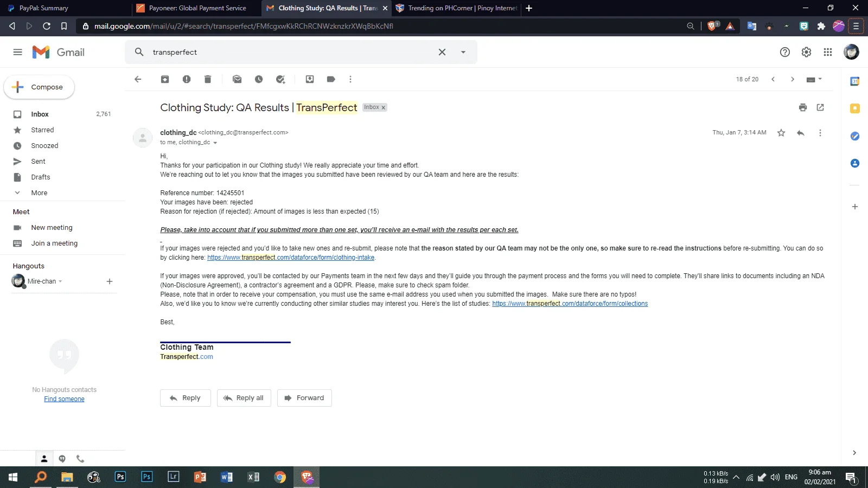This screenshot has width=868, height=488.
Task: Switch to Payoneer browser tab
Action: [195, 8]
